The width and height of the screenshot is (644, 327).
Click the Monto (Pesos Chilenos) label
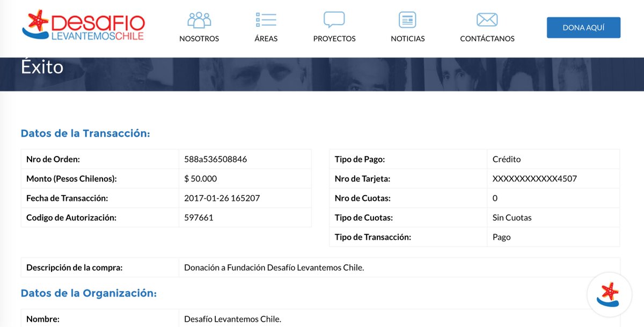tap(71, 179)
